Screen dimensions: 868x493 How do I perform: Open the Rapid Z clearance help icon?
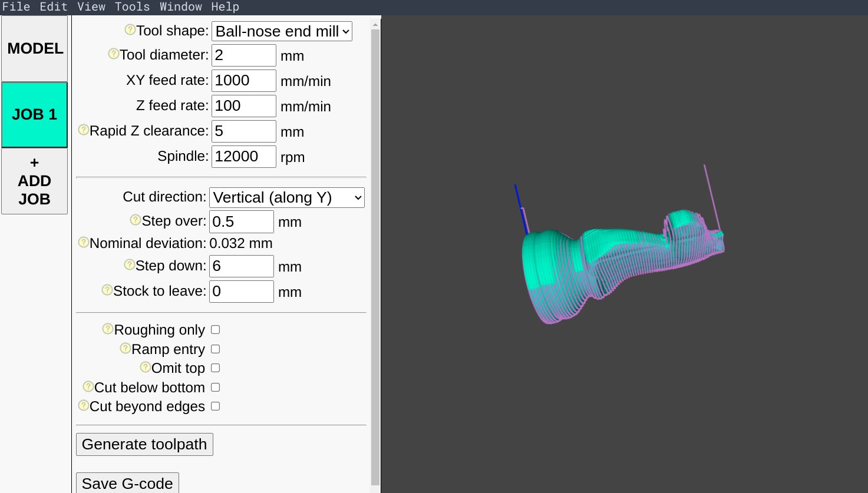84,130
